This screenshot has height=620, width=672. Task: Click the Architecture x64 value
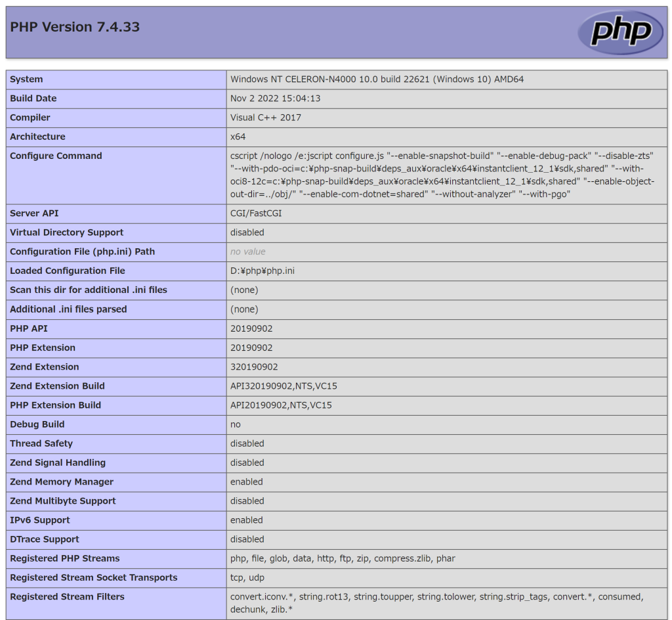click(x=238, y=137)
